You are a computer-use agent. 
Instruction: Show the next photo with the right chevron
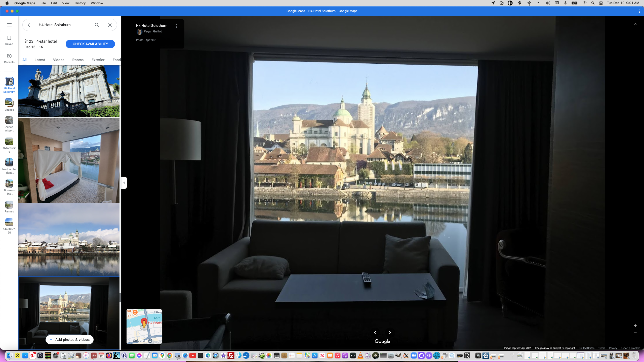(x=390, y=332)
